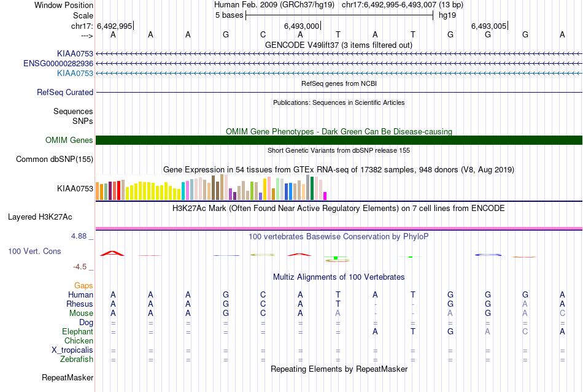Open GENCODE V49lift37 track title
The height and width of the screenshot is (392, 583).
click(x=339, y=45)
